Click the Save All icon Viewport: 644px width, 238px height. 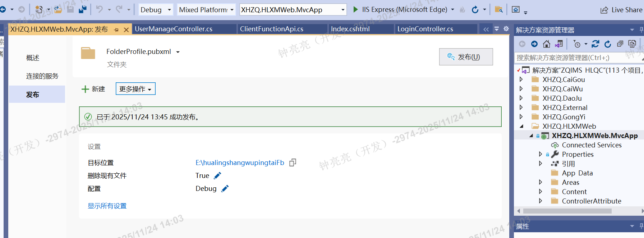[83, 9]
